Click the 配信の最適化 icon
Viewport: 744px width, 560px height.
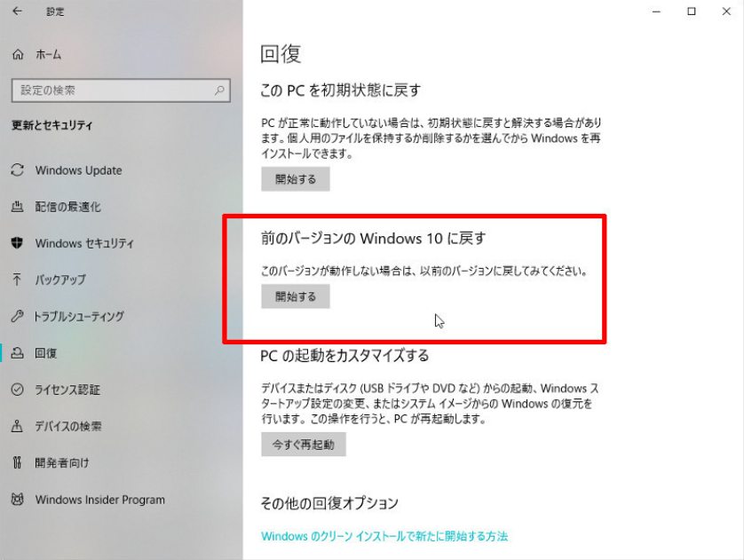click(x=18, y=207)
